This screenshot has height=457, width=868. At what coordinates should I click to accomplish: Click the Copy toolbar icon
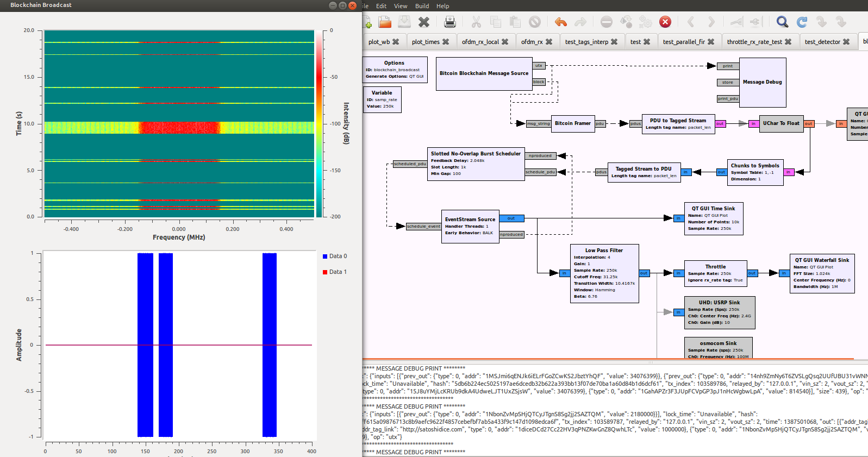pyautogui.click(x=496, y=22)
